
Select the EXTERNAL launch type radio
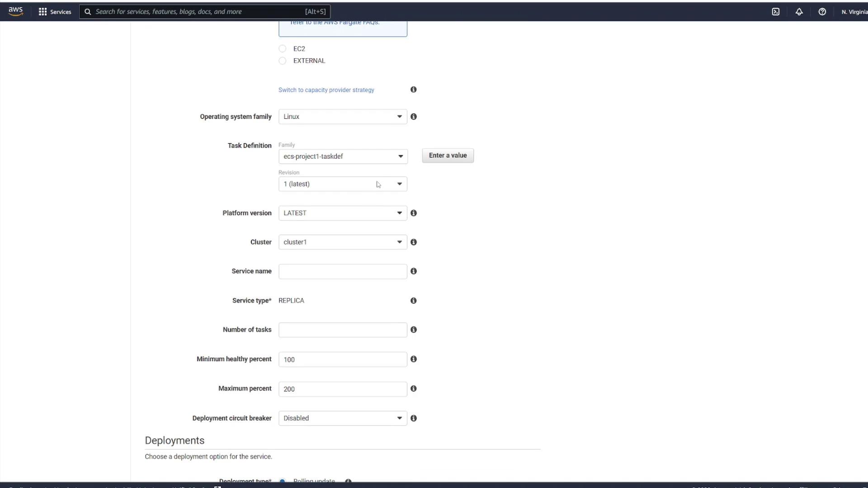click(x=283, y=61)
